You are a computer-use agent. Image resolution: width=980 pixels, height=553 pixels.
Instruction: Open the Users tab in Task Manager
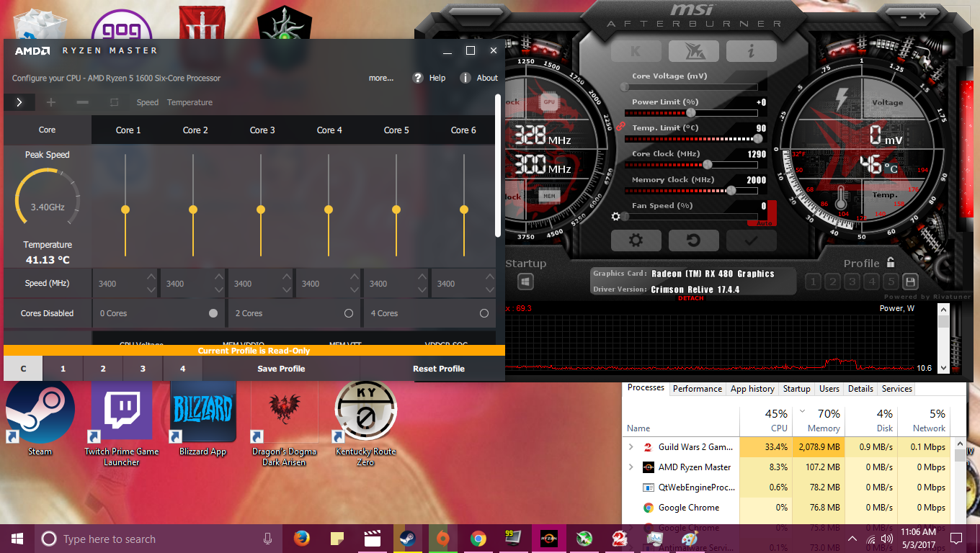pyautogui.click(x=829, y=389)
